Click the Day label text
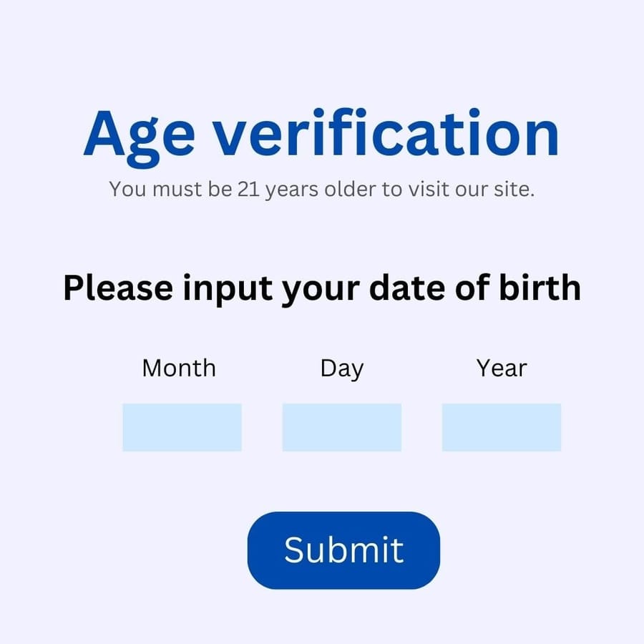 coord(341,369)
